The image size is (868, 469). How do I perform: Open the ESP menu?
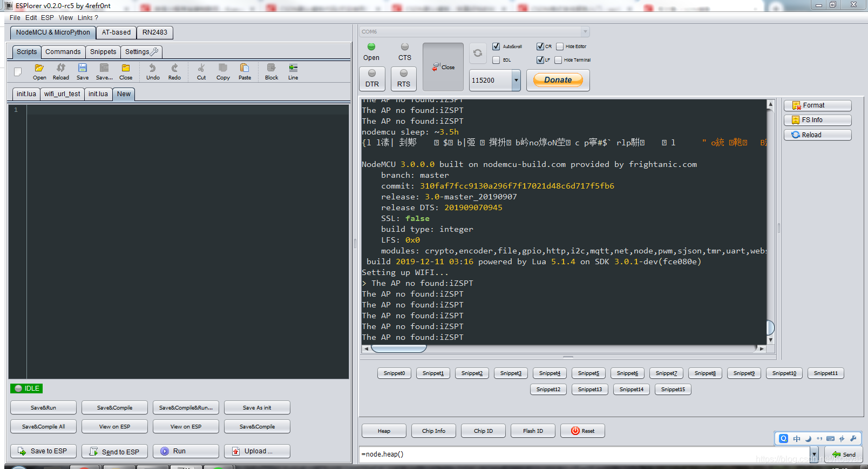click(48, 18)
